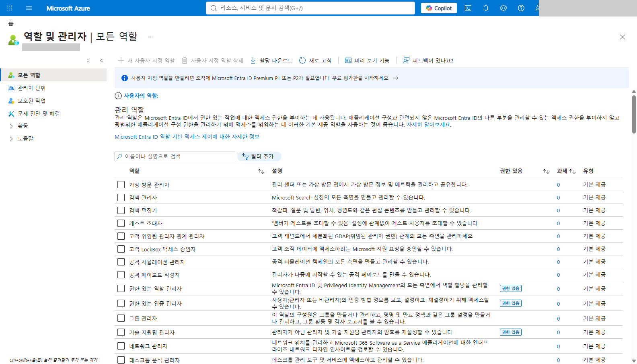Sort by the 역할 column arrows
This screenshot has height=364, width=637.
261,171
